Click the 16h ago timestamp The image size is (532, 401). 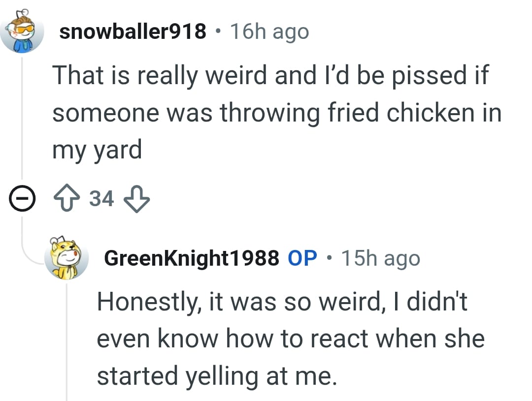pyautogui.click(x=268, y=31)
